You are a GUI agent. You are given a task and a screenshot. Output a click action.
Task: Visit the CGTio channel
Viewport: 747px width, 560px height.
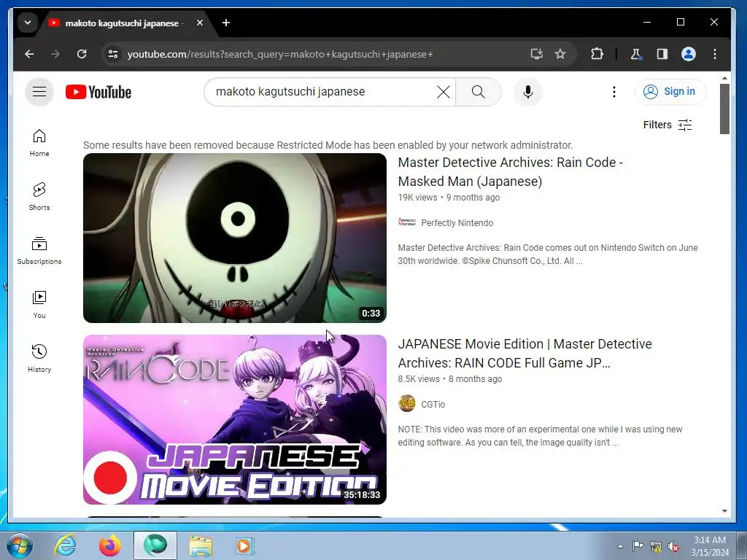click(x=433, y=404)
